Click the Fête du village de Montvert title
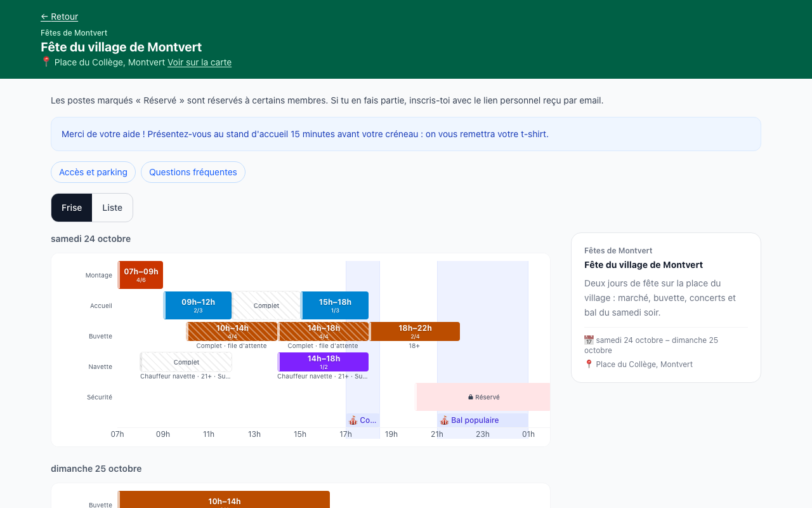 (x=121, y=47)
